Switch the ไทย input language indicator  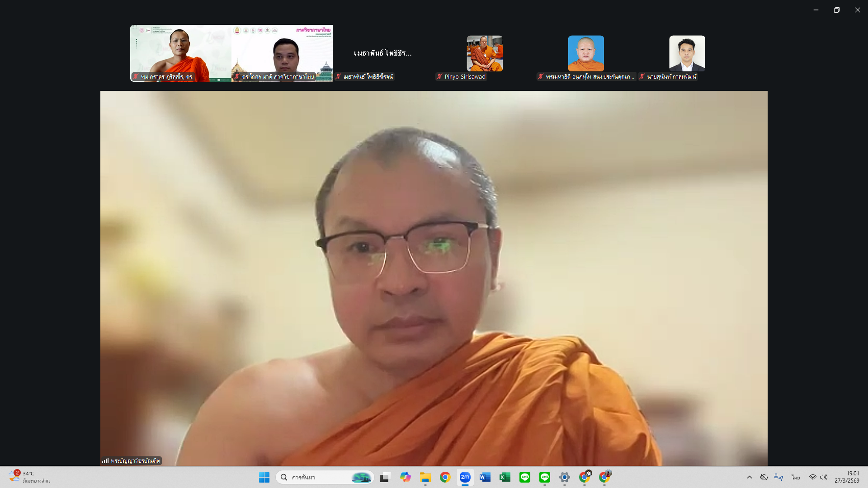pos(796,477)
